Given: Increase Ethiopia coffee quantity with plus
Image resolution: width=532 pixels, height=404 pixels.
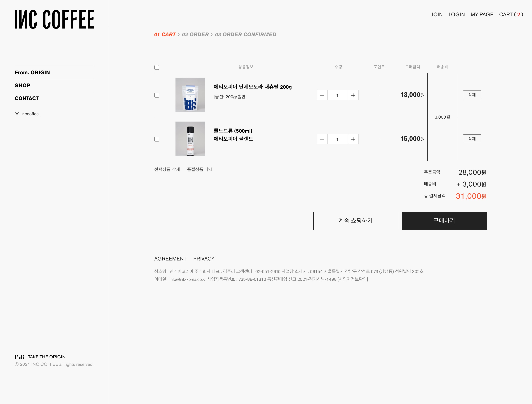Looking at the screenshot, I should click(x=353, y=95).
